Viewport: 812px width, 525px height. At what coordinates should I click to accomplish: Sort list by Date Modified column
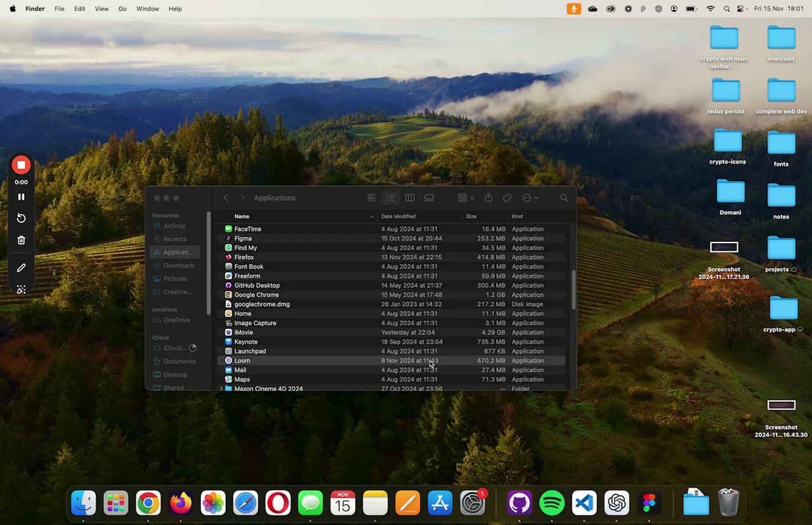(398, 216)
